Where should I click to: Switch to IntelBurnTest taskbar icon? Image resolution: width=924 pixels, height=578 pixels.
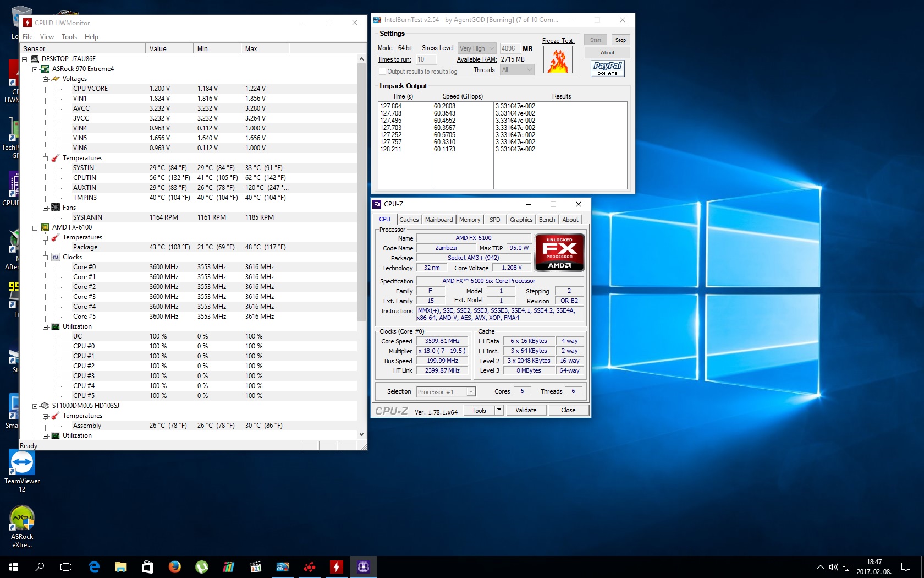pos(283,566)
